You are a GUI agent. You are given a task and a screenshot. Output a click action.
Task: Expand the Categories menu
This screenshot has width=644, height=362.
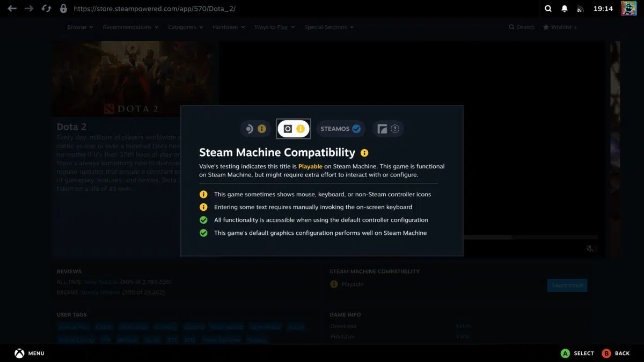(x=185, y=27)
